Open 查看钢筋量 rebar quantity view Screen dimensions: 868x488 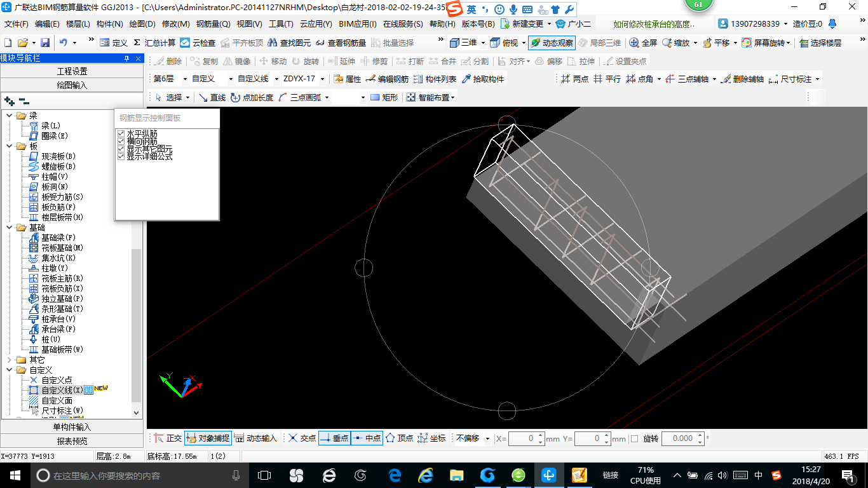coord(341,43)
